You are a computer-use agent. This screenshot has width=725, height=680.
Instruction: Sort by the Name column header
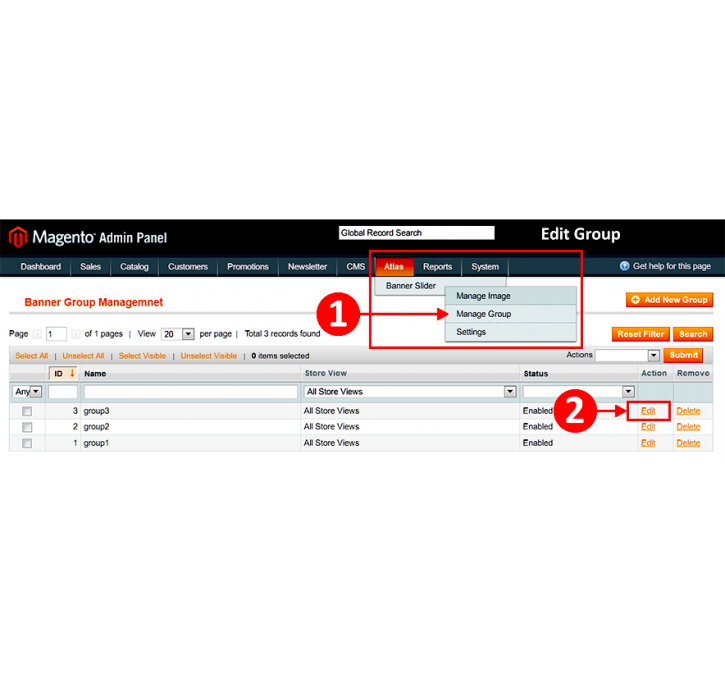pyautogui.click(x=95, y=374)
